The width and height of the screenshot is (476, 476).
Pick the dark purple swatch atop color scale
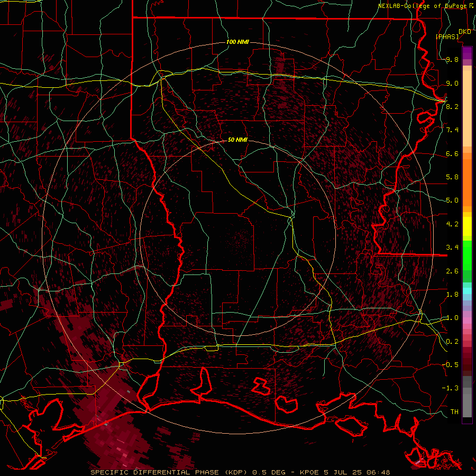[x=467, y=53]
